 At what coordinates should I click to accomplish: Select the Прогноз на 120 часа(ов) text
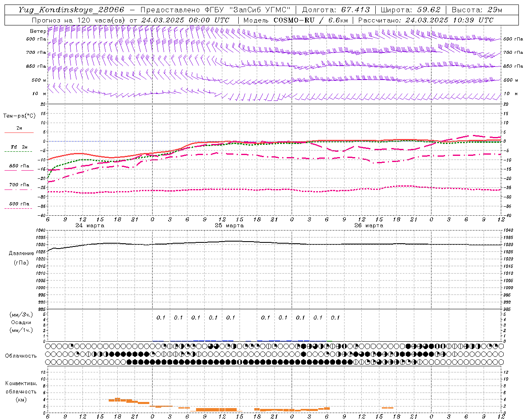coord(78,20)
